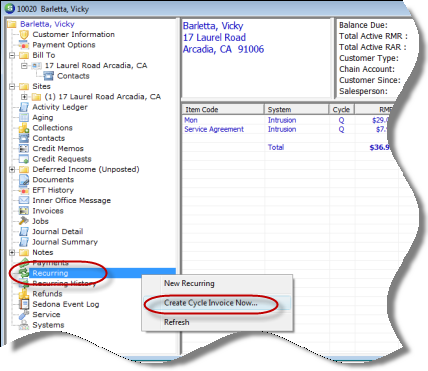Expand the Deferred Income (Unposted) node
This screenshot has width=428, height=371.
(x=12, y=170)
